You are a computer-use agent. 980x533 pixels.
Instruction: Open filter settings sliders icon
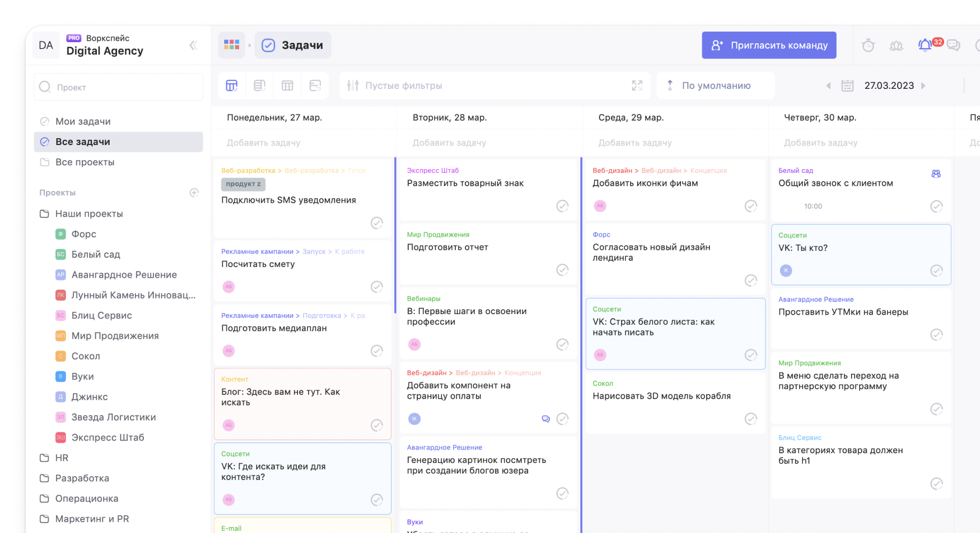point(353,86)
